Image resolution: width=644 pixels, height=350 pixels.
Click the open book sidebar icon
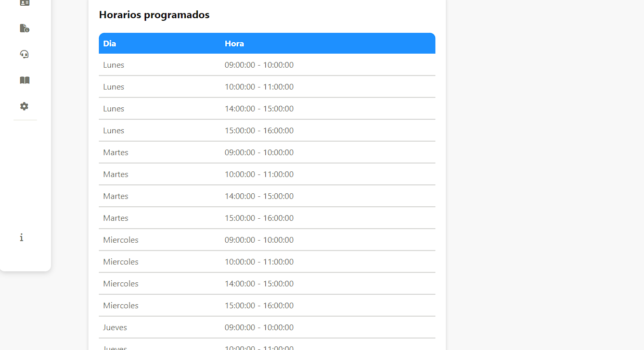pos(24,80)
